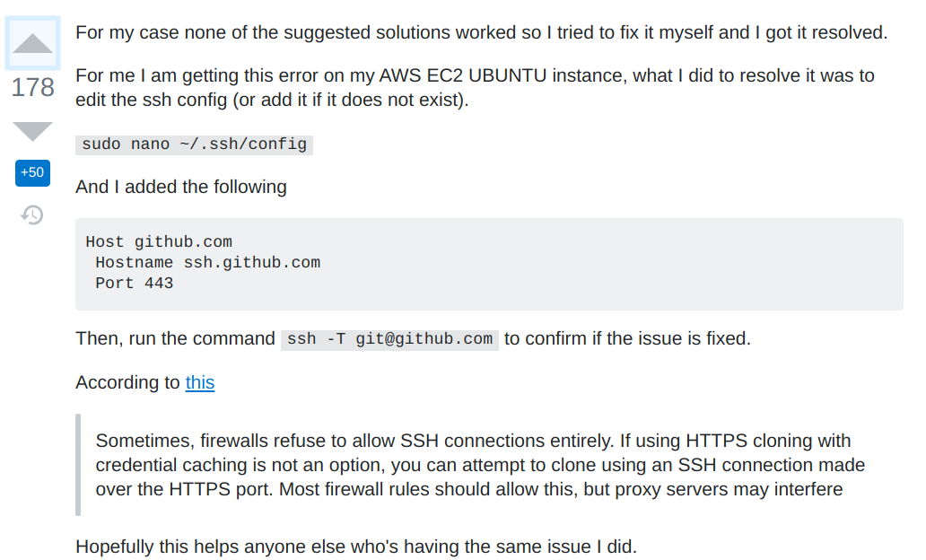Image resolution: width=926 pixels, height=560 pixels.
Task: Click the Hostname ssh.github.com code line
Action: (208, 262)
